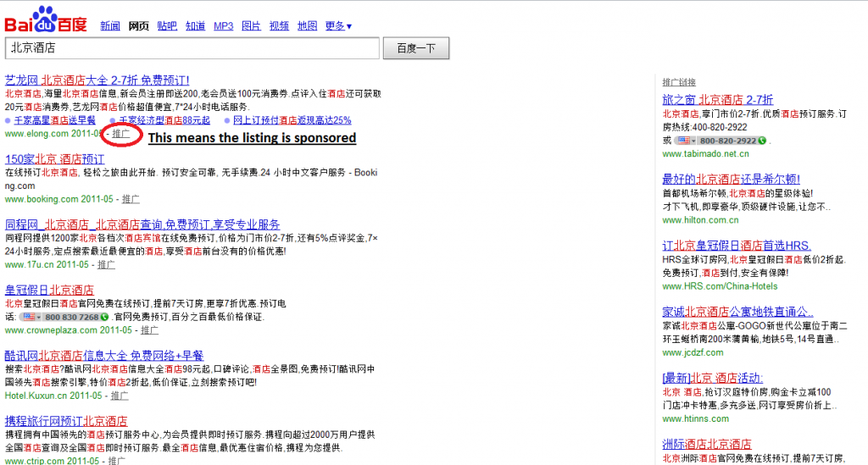The height and width of the screenshot is (465, 868).
Task: Click 推广 label next to www.crowneplaza.com
Action: point(149,330)
